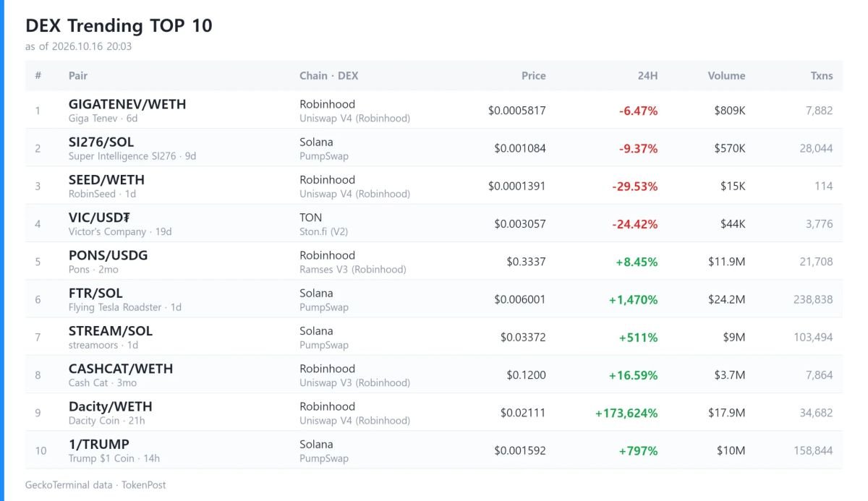868x501 pixels.
Task: Click the DEX Trending TOP 10 title
Action: pyautogui.click(x=119, y=26)
